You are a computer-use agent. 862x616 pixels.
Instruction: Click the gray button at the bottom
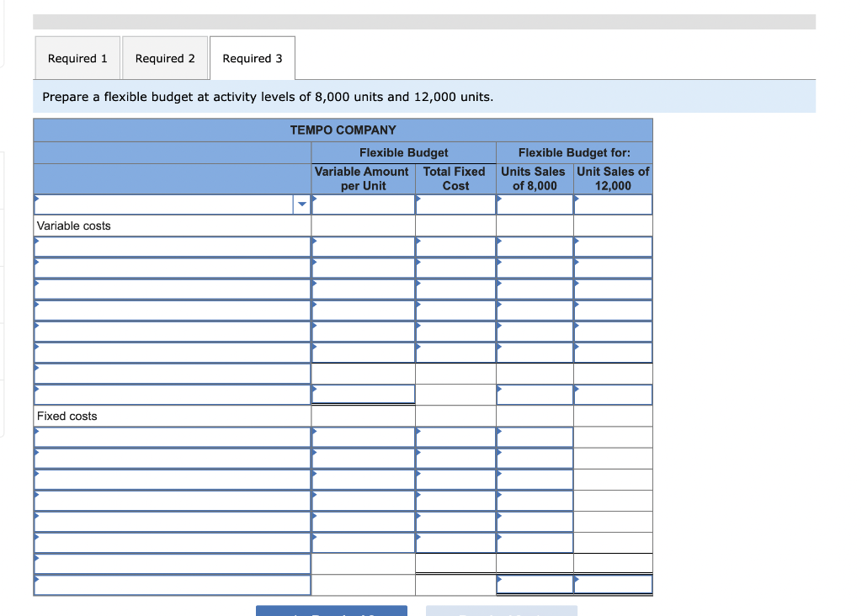[501, 611]
